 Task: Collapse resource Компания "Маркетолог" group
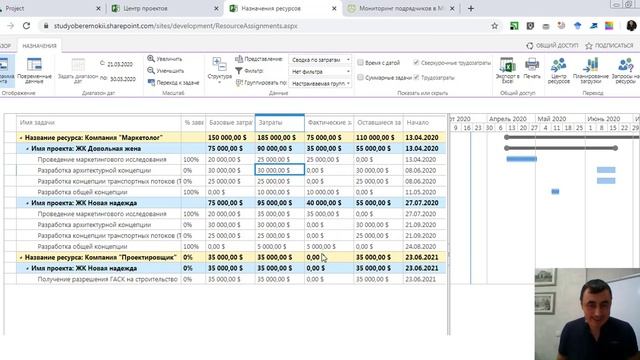pyautogui.click(x=21, y=138)
